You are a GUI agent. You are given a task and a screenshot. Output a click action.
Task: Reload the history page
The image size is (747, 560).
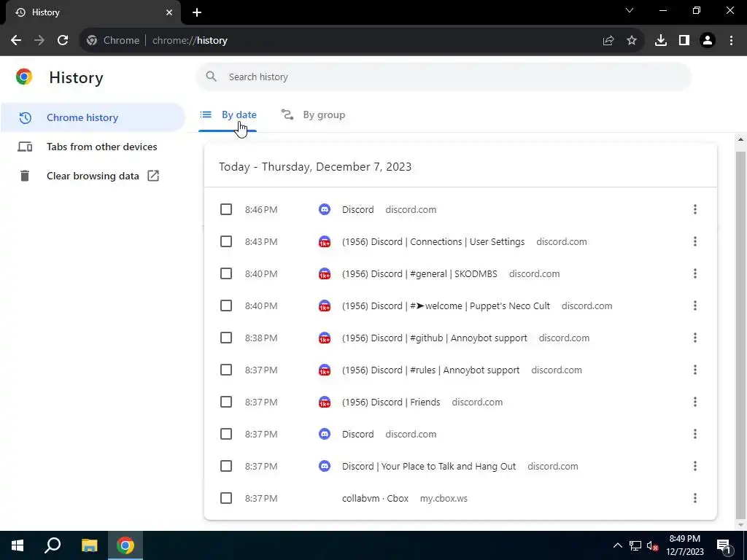click(63, 41)
